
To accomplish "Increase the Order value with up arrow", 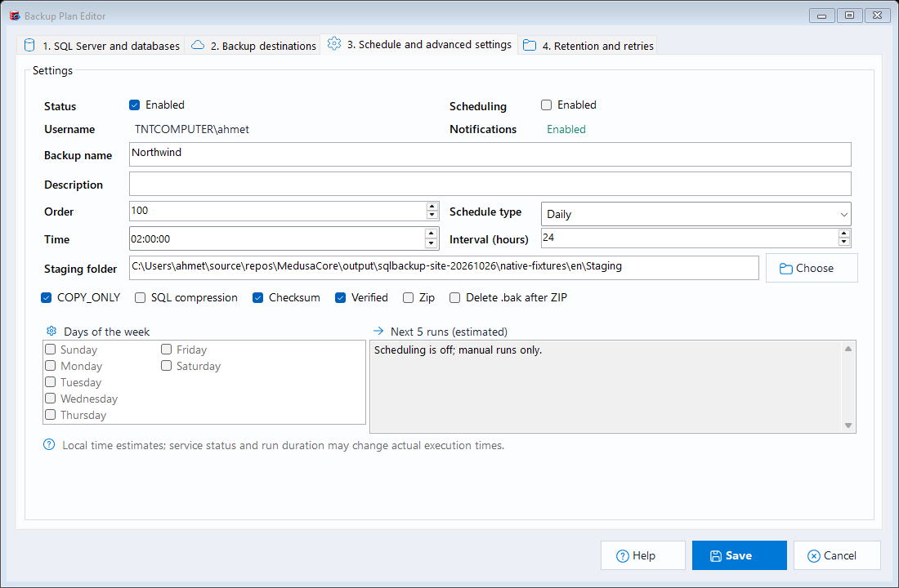I will pos(432,207).
